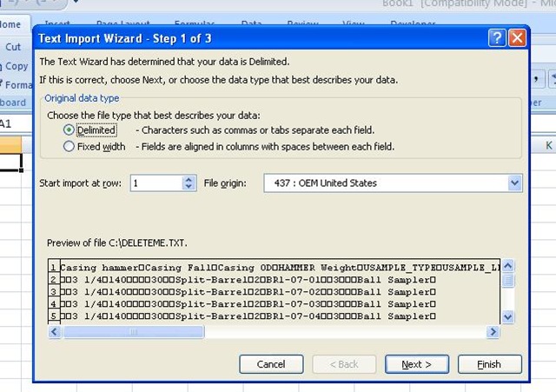Click Cut in the Excel clipboard group

tap(13, 47)
